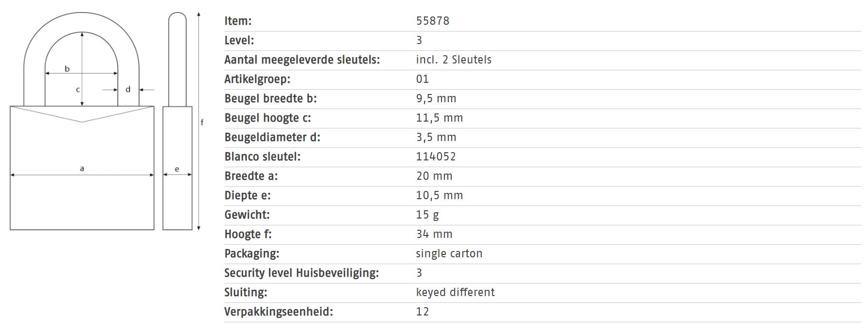This screenshot has height=330, width=868.
Task: Click the item number 55878
Action: (x=433, y=21)
